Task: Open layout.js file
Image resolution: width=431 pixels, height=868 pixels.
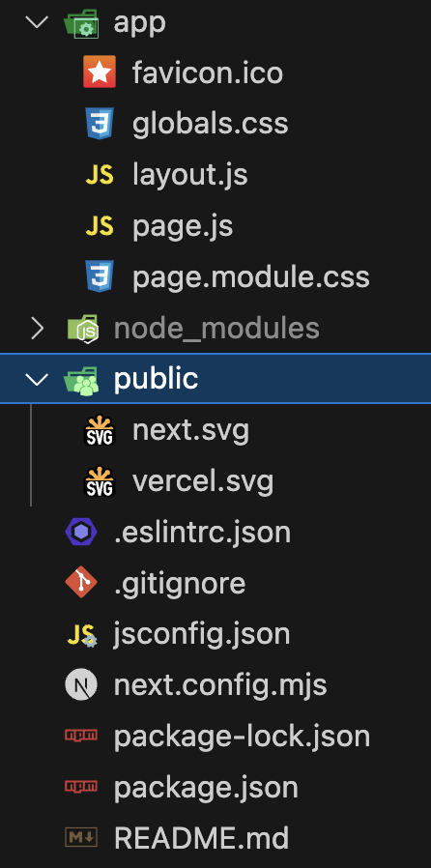Action: (189, 175)
